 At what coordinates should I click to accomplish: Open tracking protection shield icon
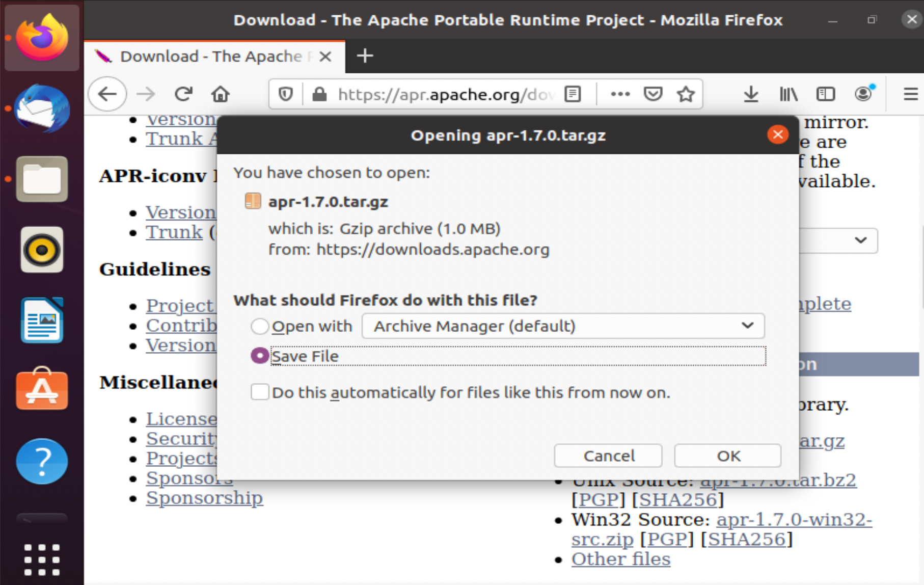point(286,94)
